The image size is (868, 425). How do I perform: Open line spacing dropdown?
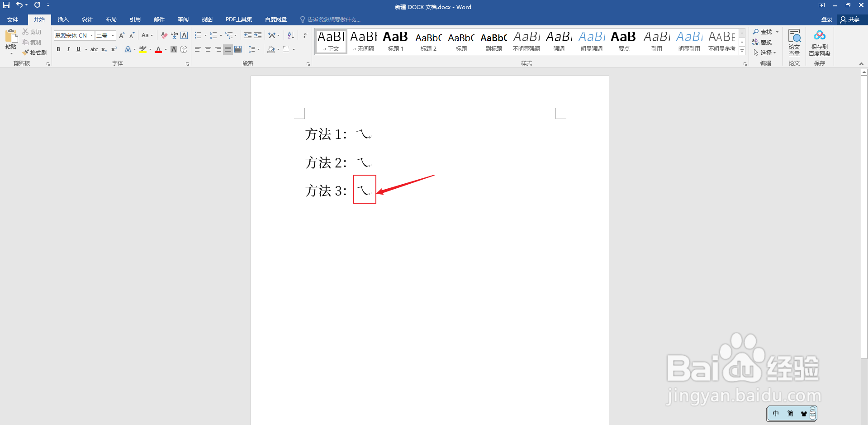click(254, 49)
